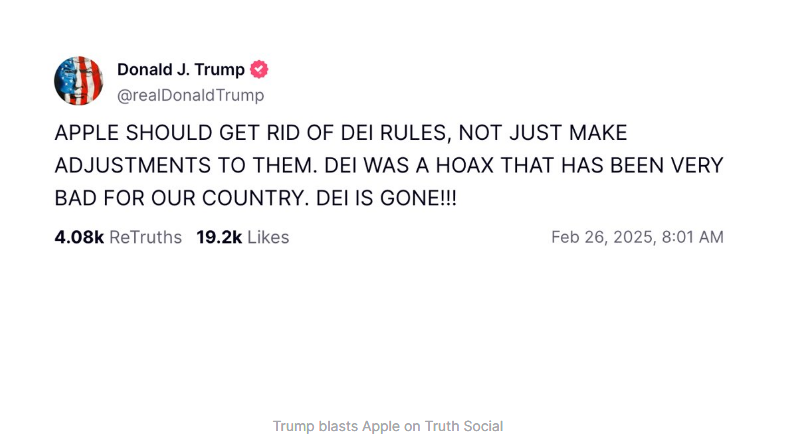Click the 8:01 AM time text

(690, 237)
